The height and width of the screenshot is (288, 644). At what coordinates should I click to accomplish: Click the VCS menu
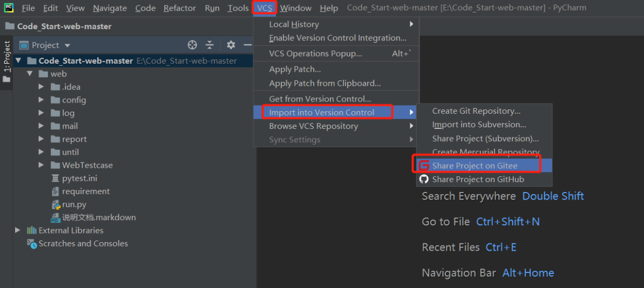(265, 8)
